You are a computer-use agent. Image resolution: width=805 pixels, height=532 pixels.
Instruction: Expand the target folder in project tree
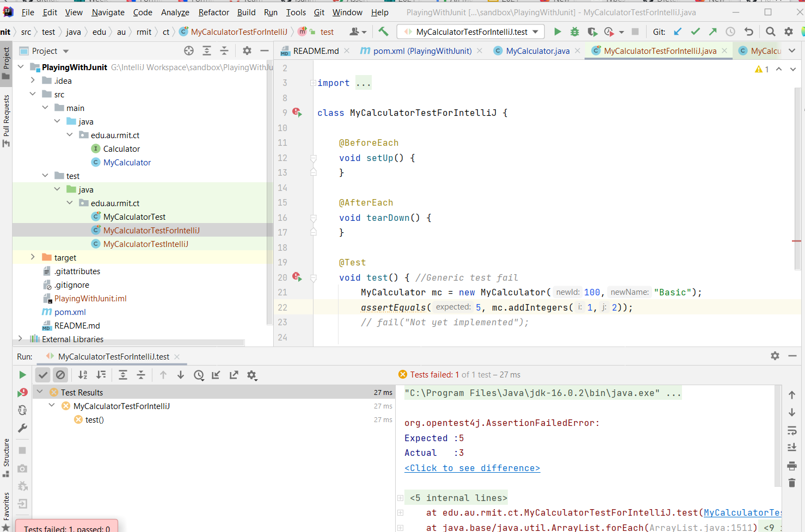point(33,257)
